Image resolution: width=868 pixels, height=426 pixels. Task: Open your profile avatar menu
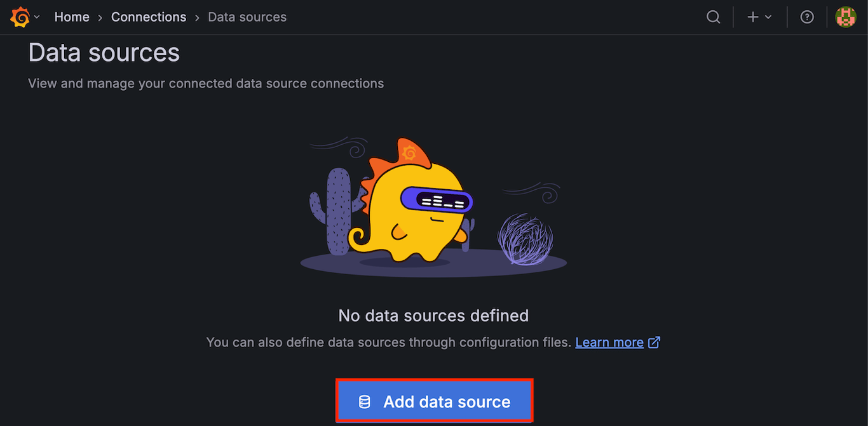pos(845,17)
